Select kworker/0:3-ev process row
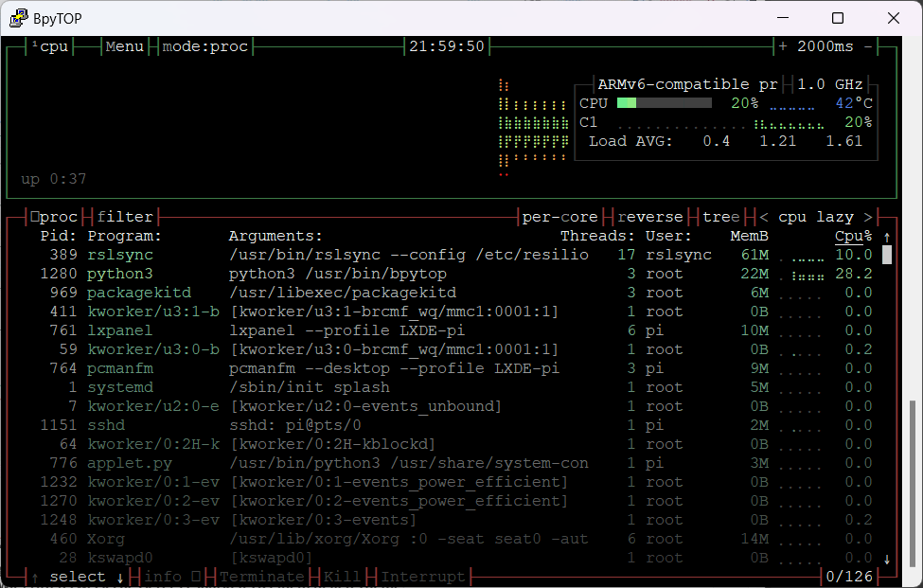923x588 pixels. click(453, 520)
